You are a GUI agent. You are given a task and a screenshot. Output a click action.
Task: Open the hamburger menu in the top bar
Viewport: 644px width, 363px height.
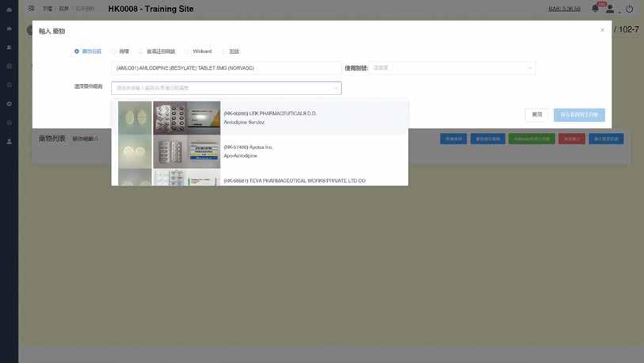click(31, 8)
